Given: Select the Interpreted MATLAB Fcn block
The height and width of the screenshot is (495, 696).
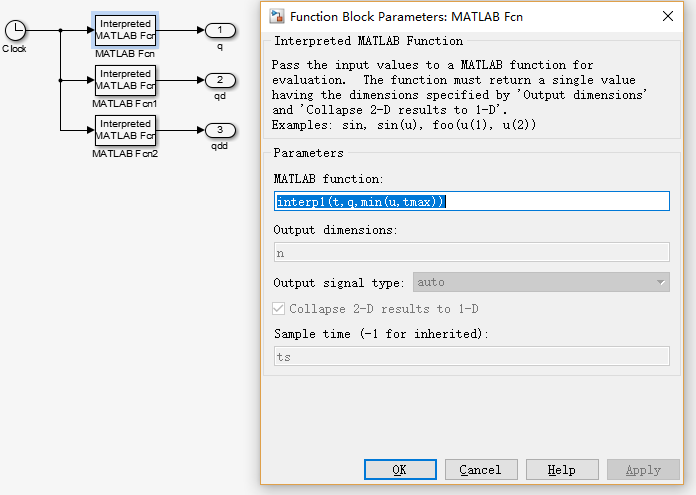Looking at the screenshot, I should click(x=125, y=30).
